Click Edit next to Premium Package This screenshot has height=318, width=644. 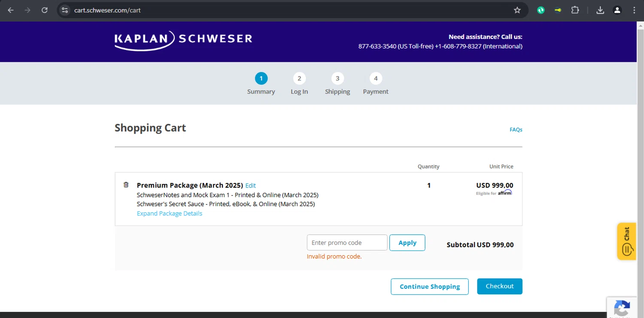[251, 186]
